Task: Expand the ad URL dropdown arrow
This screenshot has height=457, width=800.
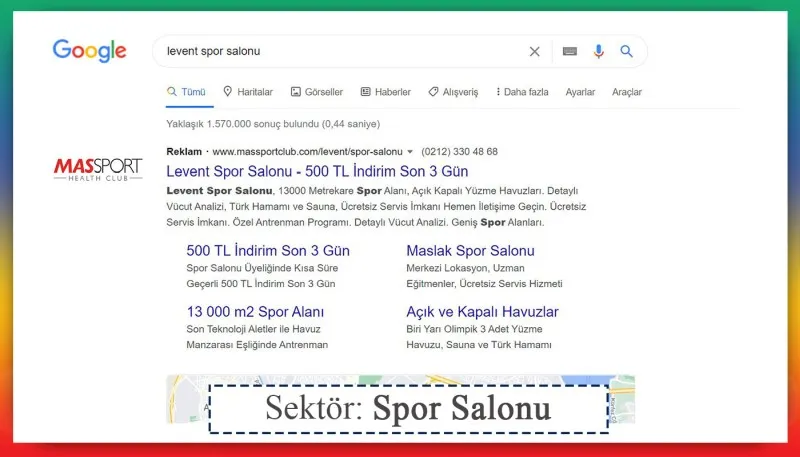Action: [x=410, y=152]
